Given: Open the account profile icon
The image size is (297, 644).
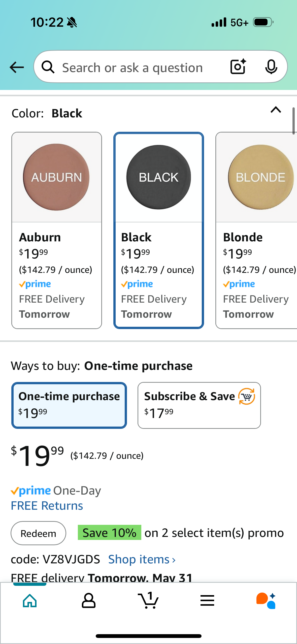Looking at the screenshot, I should tap(89, 601).
